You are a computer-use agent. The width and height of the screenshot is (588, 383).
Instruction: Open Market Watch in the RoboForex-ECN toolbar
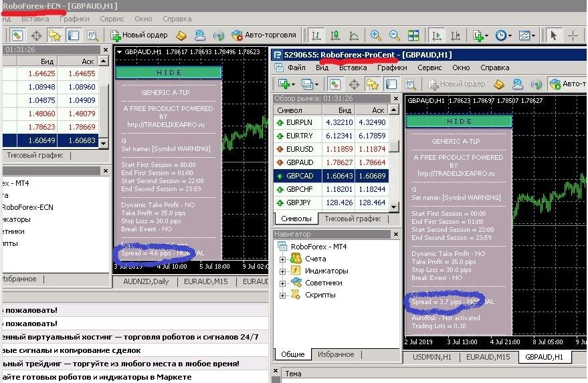(17, 35)
